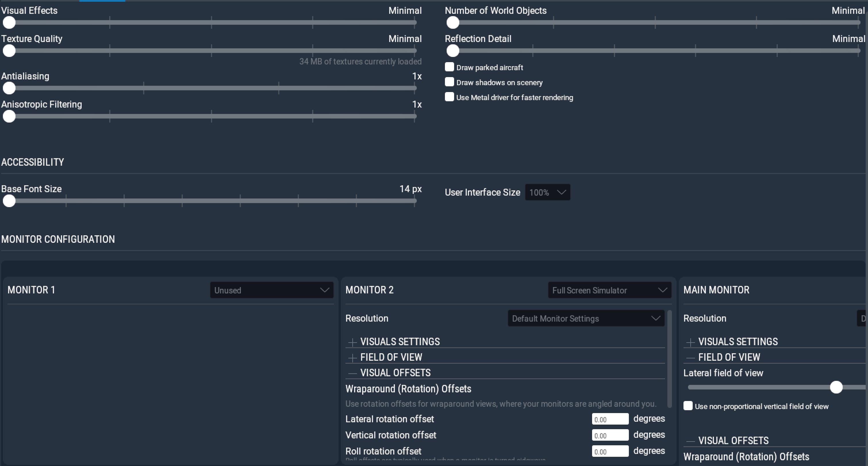Image resolution: width=868 pixels, height=466 pixels.
Task: Expand Monitor 2 Field of View plus icon
Action: coord(352,358)
